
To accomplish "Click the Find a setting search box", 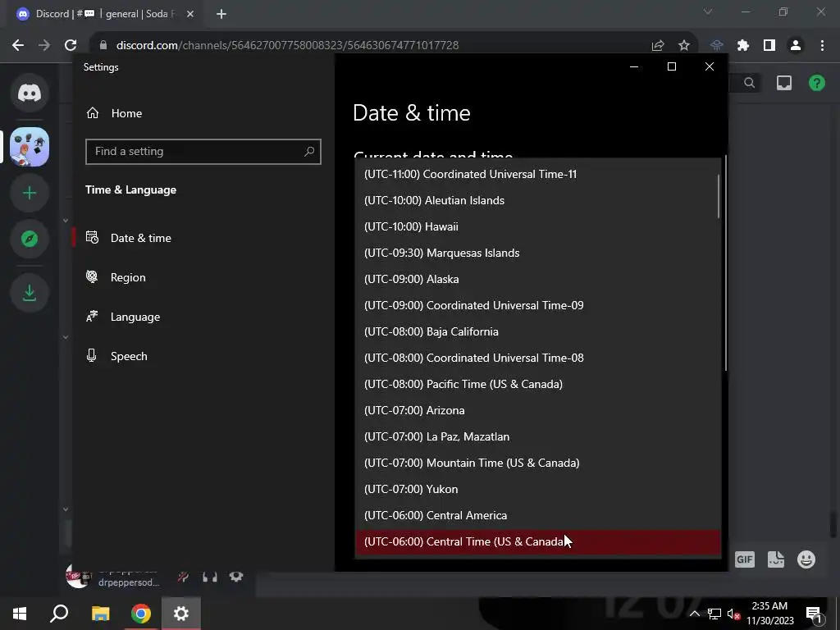I will tap(203, 152).
